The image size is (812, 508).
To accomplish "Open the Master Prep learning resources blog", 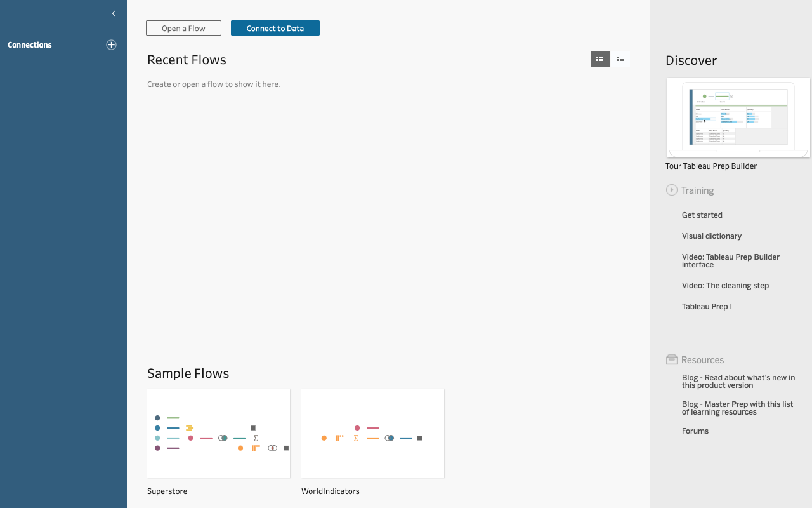I will (x=738, y=408).
